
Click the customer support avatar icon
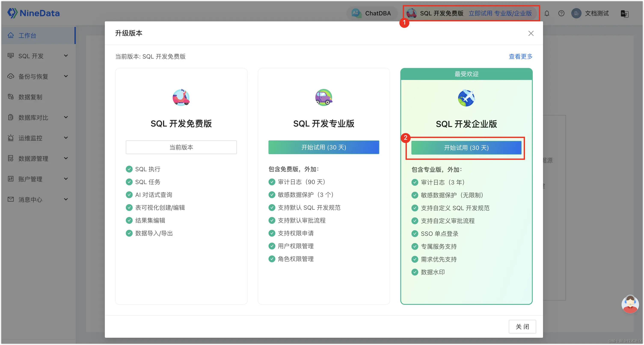point(630,304)
